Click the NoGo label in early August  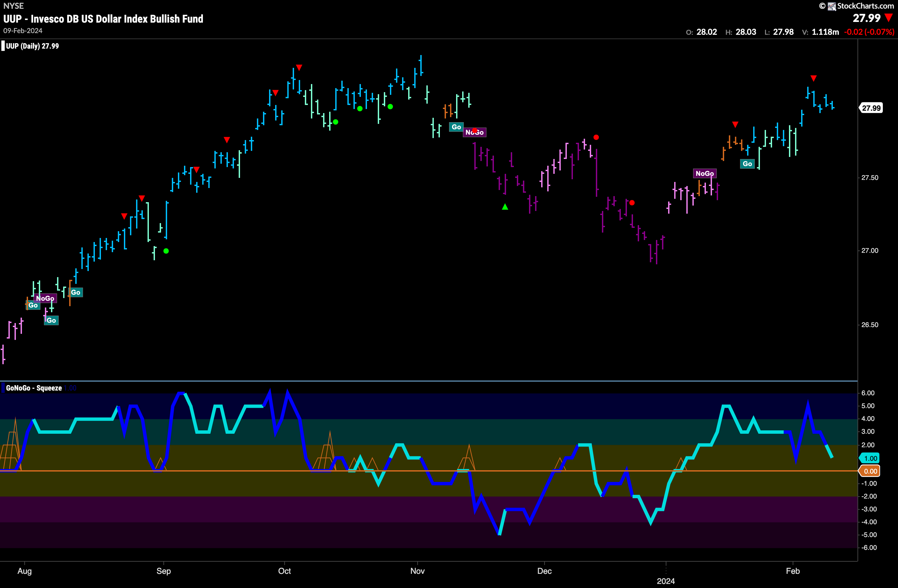[x=45, y=298]
